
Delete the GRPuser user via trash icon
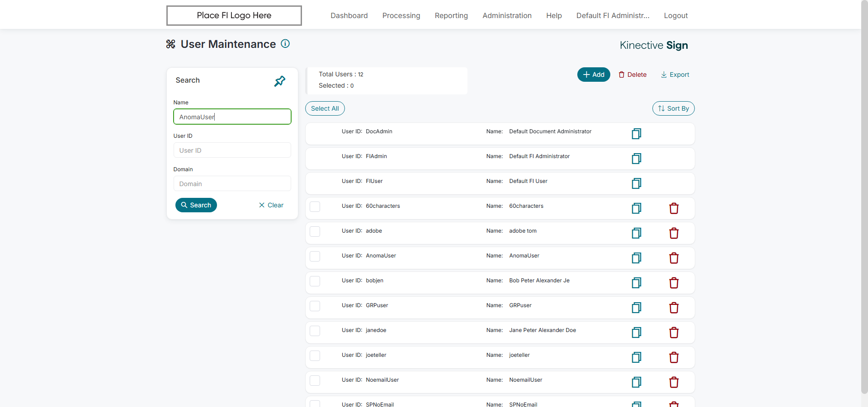point(674,308)
